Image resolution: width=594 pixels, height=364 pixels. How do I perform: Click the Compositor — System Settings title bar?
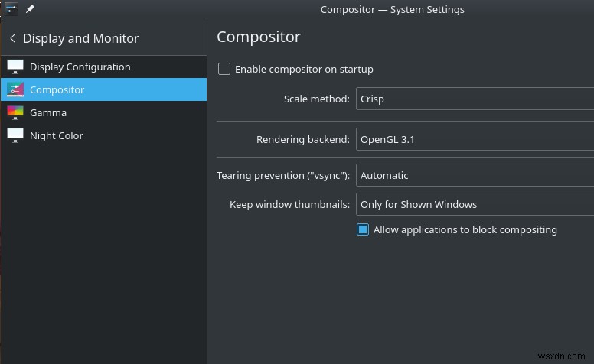[392, 9]
